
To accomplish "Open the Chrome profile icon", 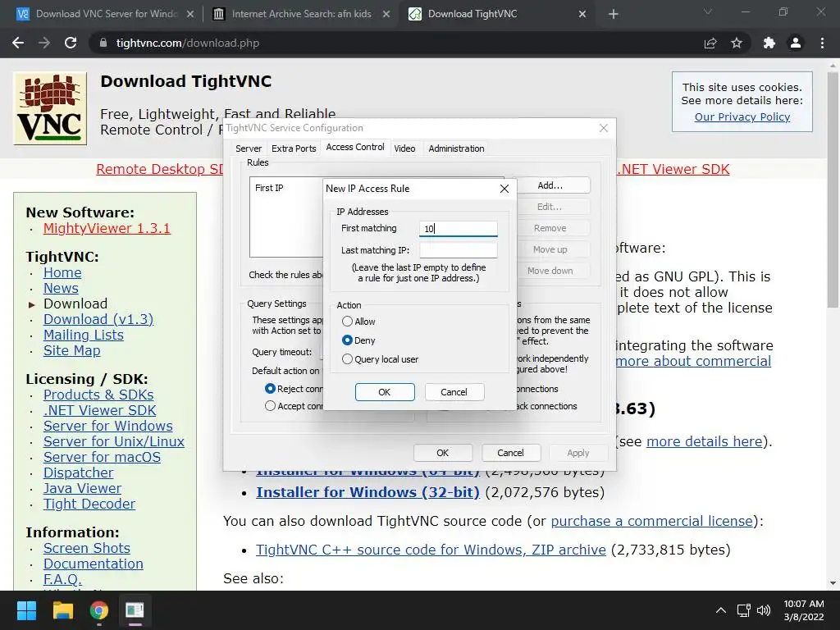I will tap(796, 43).
